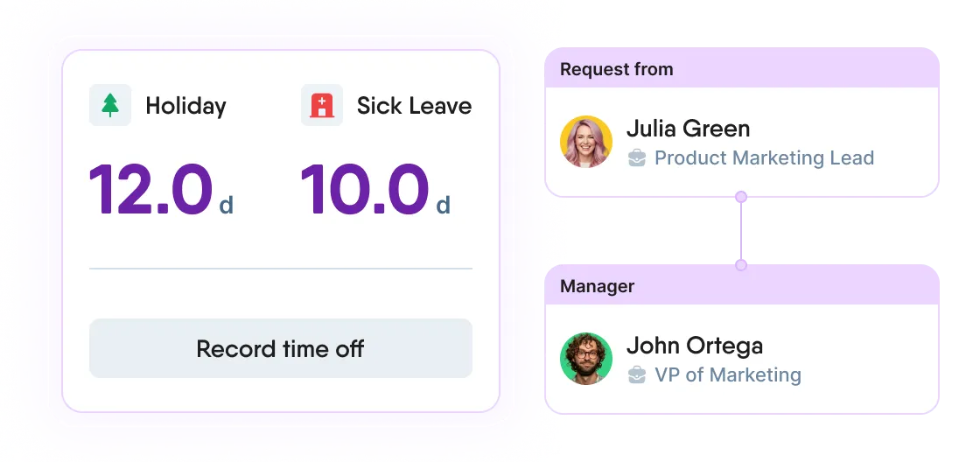This screenshot has width=980, height=462.
Task: Click the Sick Leave hospital icon
Action: click(322, 106)
